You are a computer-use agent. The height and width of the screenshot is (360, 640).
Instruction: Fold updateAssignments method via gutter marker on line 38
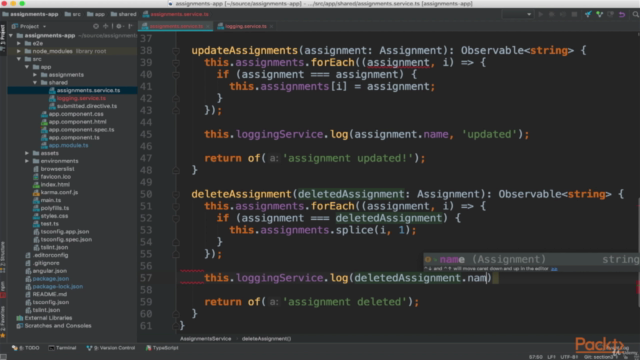[176, 51]
